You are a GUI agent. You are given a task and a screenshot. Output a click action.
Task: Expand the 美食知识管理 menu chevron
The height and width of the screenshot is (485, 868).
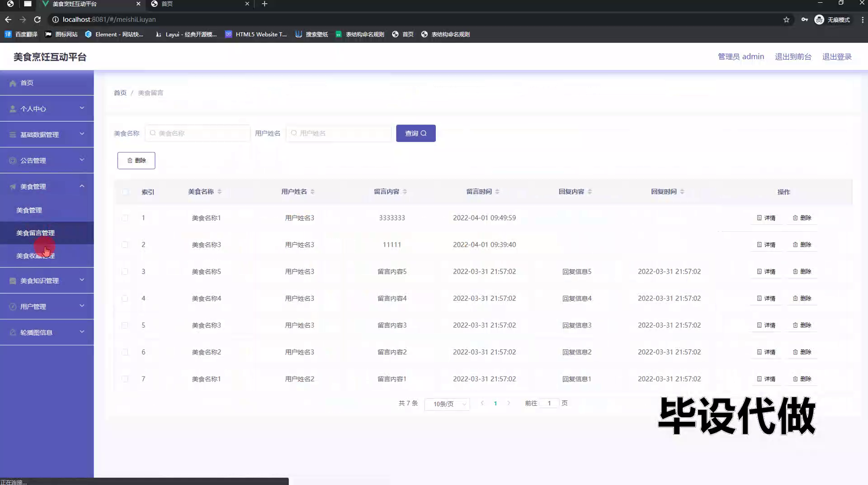coord(82,280)
